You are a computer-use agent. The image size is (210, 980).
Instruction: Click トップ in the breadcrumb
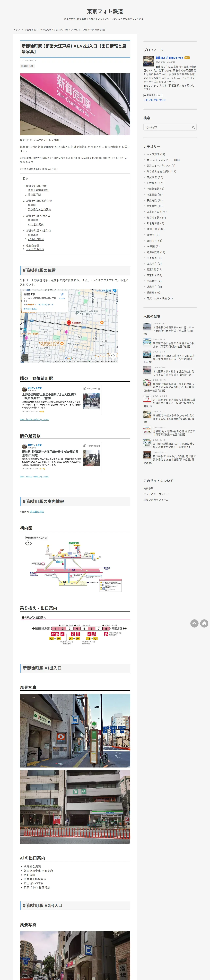pyautogui.click(x=17, y=30)
